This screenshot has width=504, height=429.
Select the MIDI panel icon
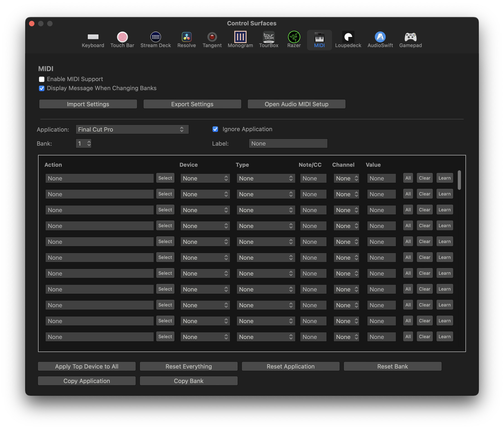coord(319,40)
